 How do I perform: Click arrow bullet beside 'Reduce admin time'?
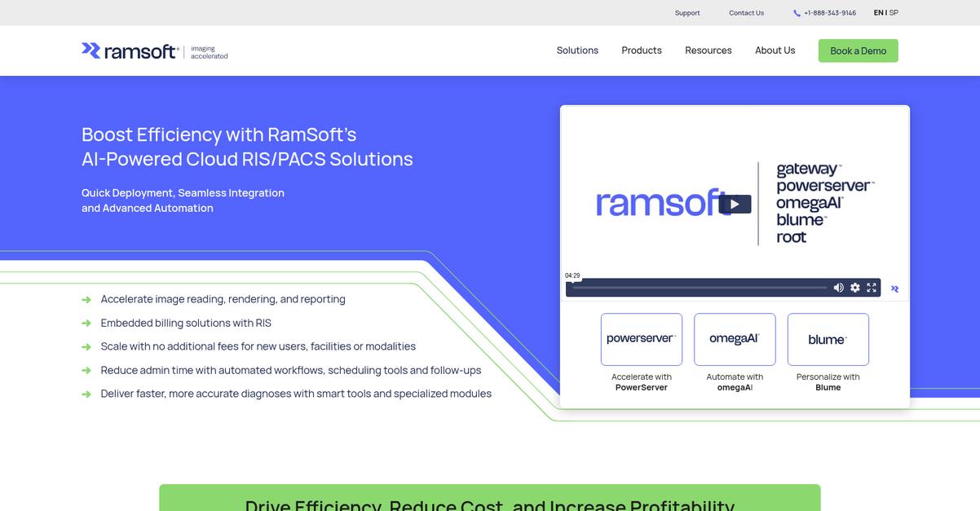(x=86, y=371)
